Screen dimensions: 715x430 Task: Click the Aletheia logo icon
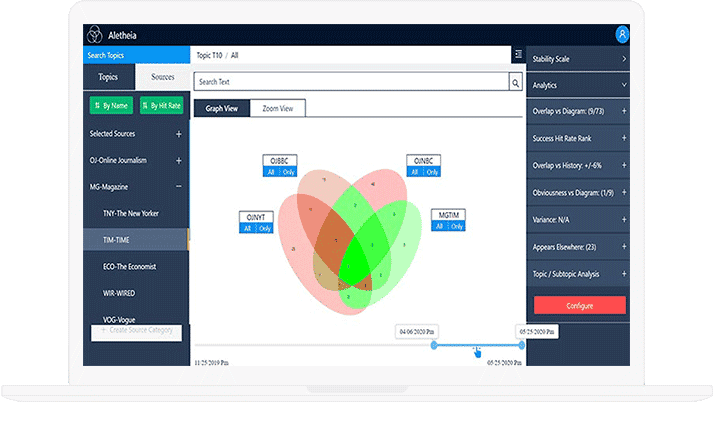click(95, 34)
